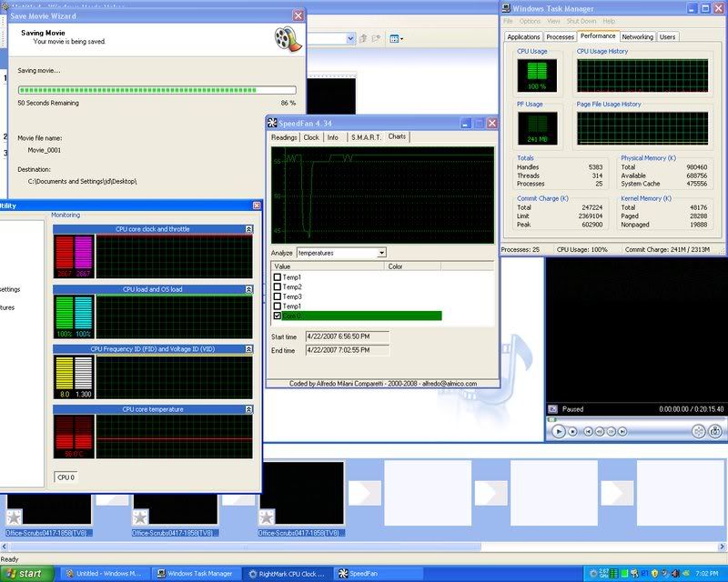Image resolution: width=728 pixels, height=582 pixels.
Task: Tick the Temp3 checkbox in SpeedFan
Action: 278,296
